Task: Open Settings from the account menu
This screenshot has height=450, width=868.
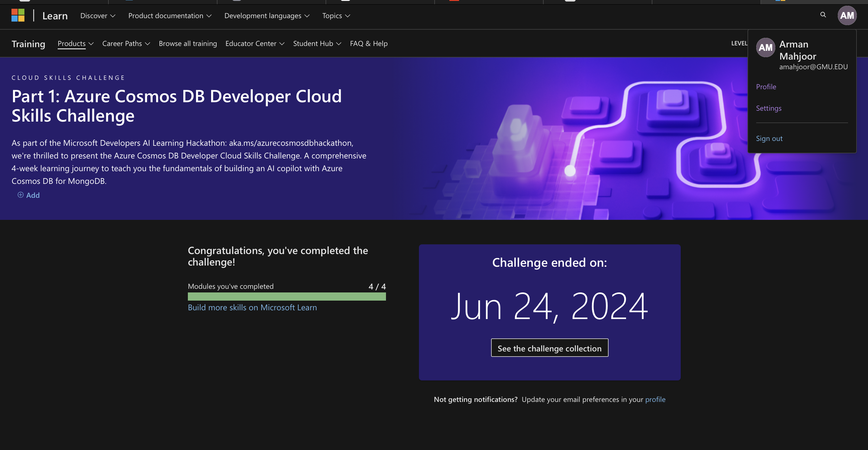Action: point(769,108)
